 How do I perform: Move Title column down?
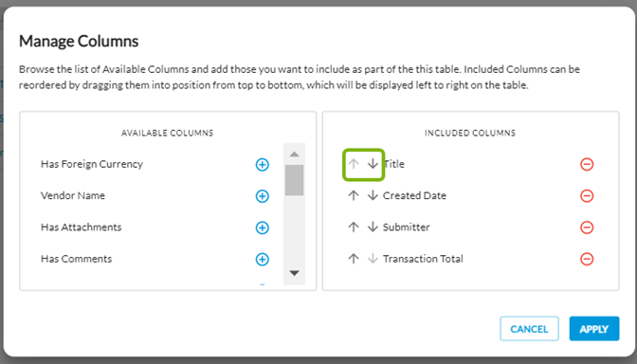(373, 164)
